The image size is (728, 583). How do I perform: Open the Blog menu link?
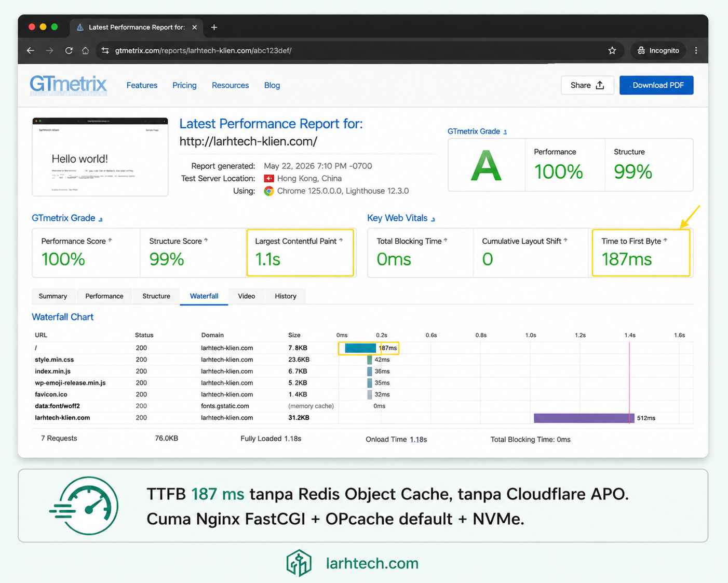272,85
